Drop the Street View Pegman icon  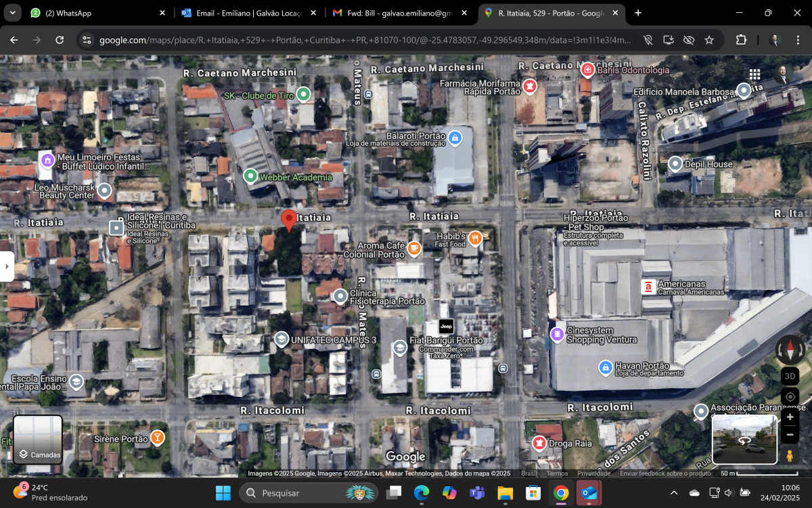point(790,456)
